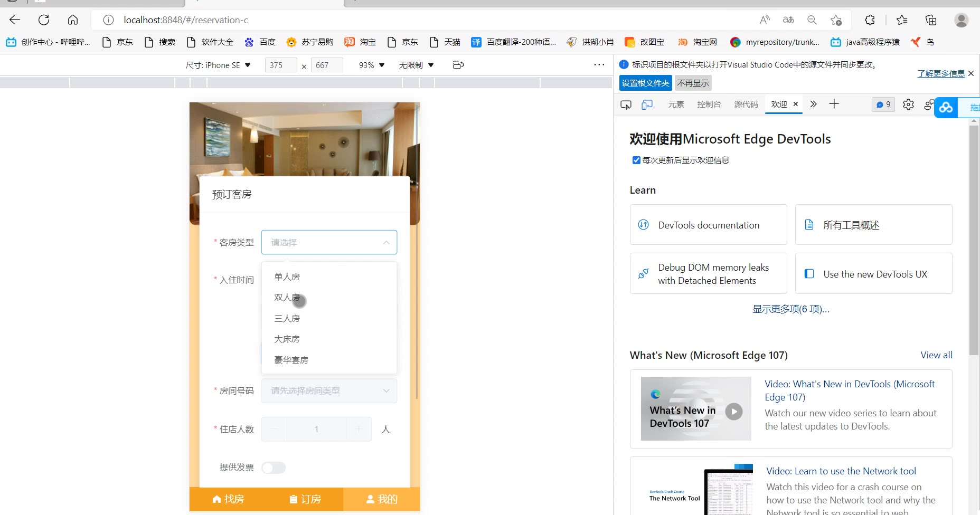980x515 pixels.
Task: Open the 我的 tab in bottom navigation
Action: (x=382, y=499)
